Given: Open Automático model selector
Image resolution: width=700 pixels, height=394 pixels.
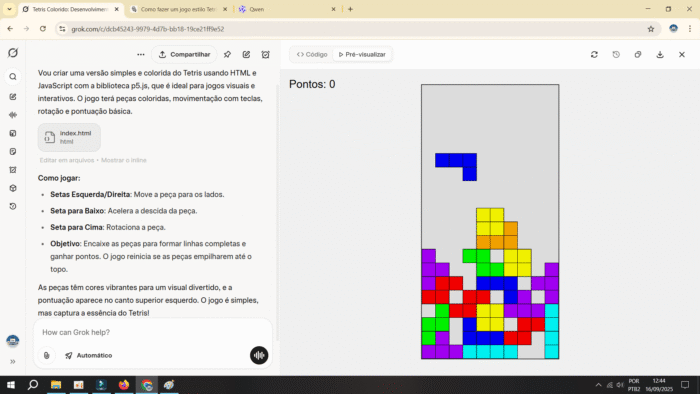Looking at the screenshot, I should click(x=89, y=356).
